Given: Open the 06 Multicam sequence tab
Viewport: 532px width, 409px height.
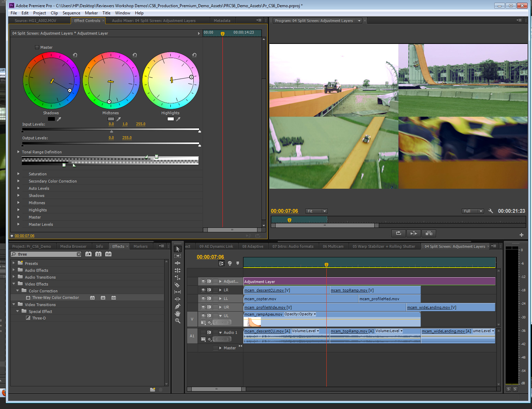Looking at the screenshot, I should pos(333,246).
